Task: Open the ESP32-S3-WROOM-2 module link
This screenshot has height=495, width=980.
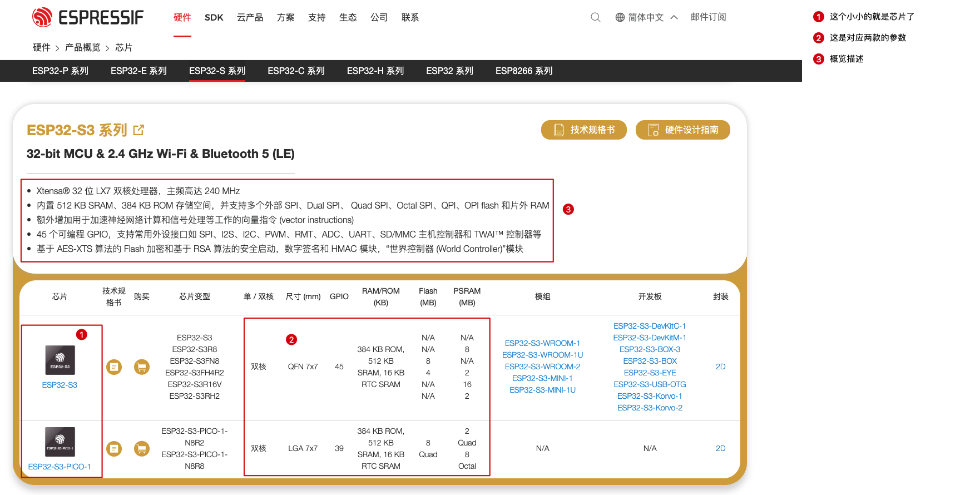Action: [x=543, y=367]
